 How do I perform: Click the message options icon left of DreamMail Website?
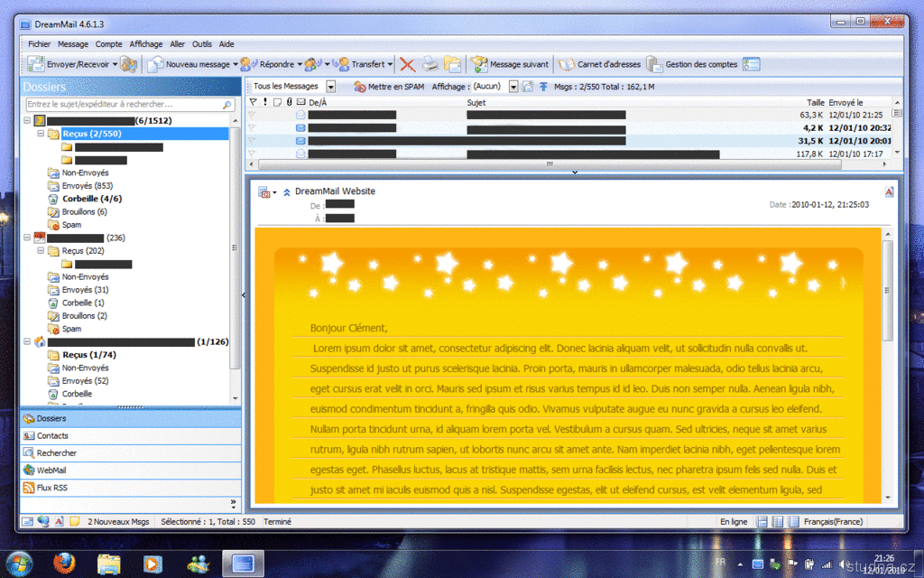[x=264, y=191]
